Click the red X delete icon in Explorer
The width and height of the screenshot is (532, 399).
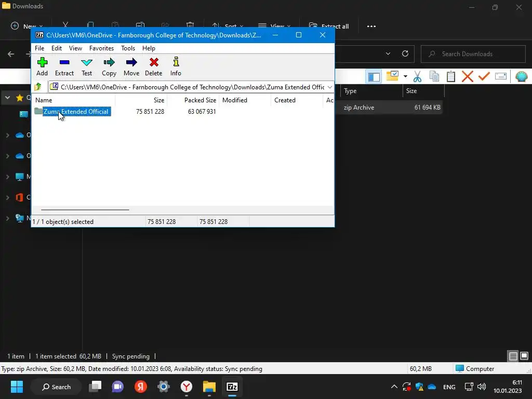point(468,76)
